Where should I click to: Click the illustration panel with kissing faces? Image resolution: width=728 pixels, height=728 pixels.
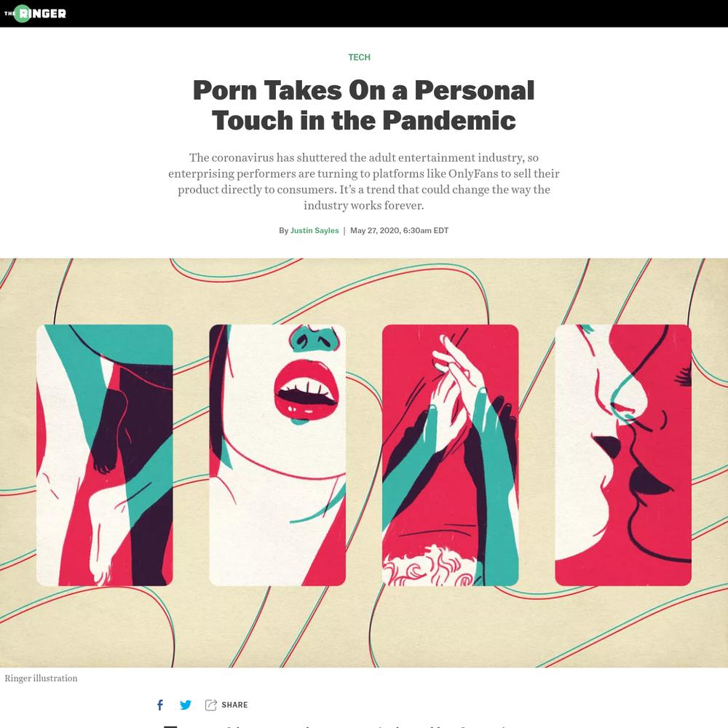tap(623, 455)
